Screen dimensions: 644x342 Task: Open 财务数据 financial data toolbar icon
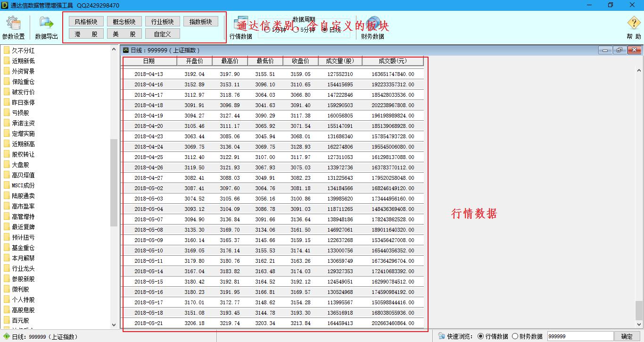pos(372,24)
